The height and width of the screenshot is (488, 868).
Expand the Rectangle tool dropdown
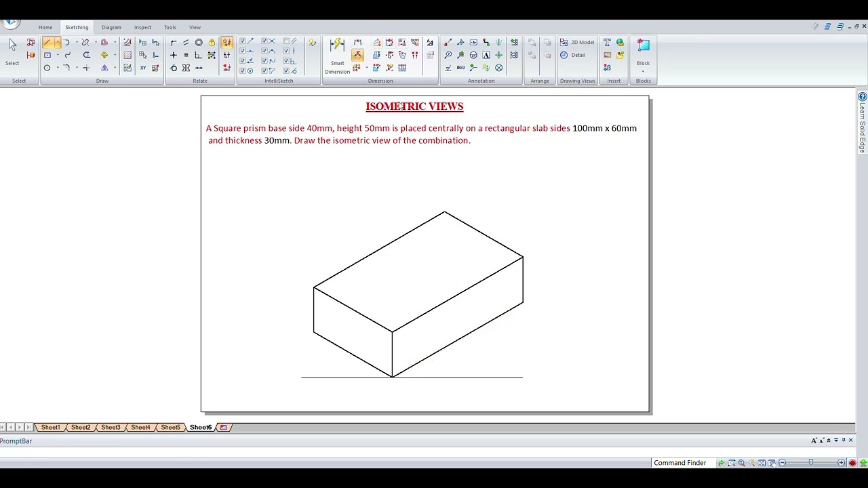tap(57, 55)
